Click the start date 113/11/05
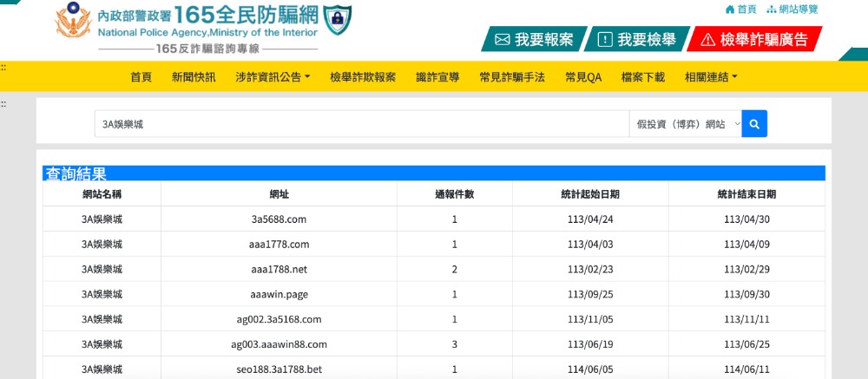 pyautogui.click(x=590, y=319)
